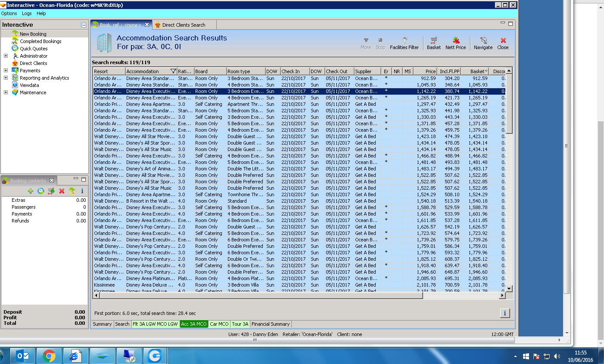The height and width of the screenshot is (364, 604).
Task: Click the Payments dollar icon
Action: pos(15,71)
